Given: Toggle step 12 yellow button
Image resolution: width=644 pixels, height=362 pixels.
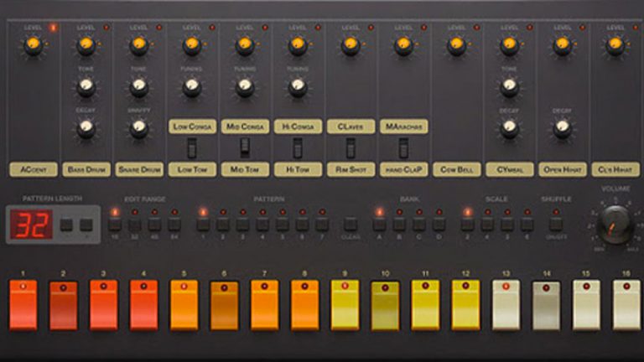Looking at the screenshot, I should [465, 305].
